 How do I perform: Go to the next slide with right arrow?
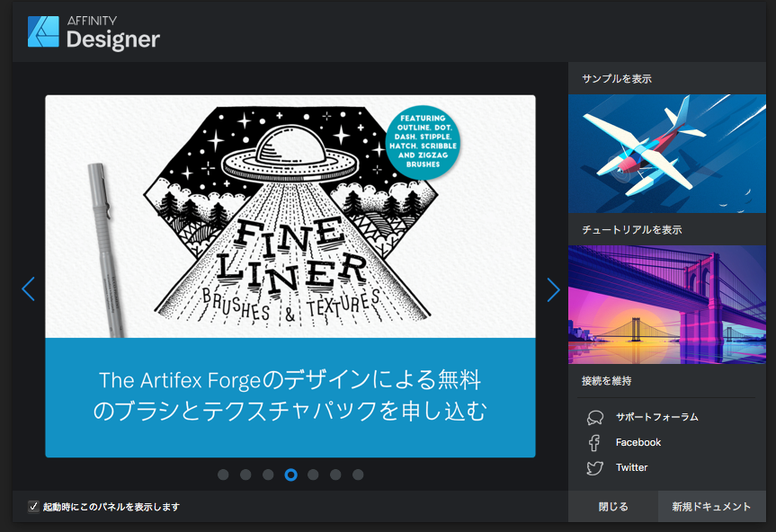click(553, 289)
